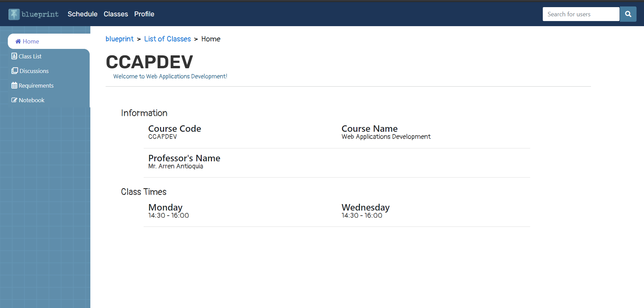Click the Class List contact icon
644x308 pixels.
click(14, 56)
